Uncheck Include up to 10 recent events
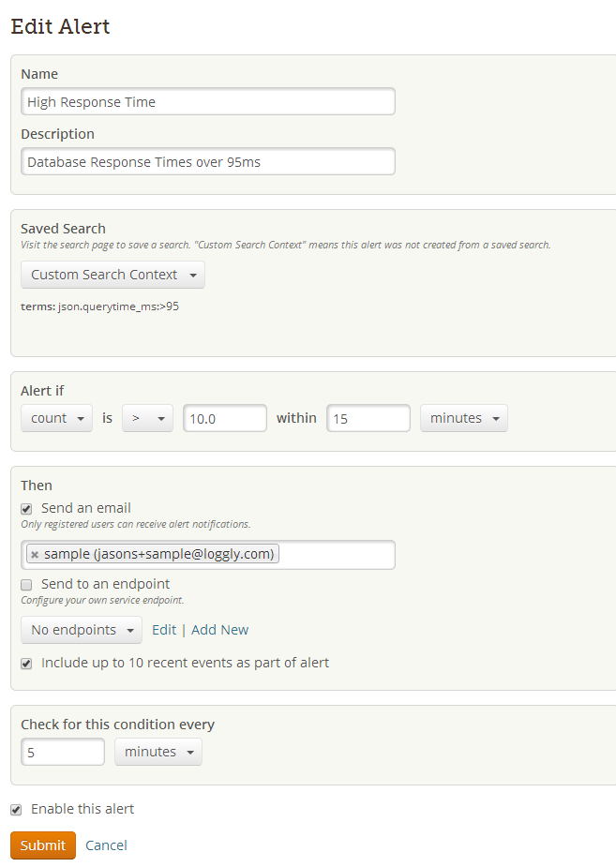The image size is (616, 867). tap(26, 663)
